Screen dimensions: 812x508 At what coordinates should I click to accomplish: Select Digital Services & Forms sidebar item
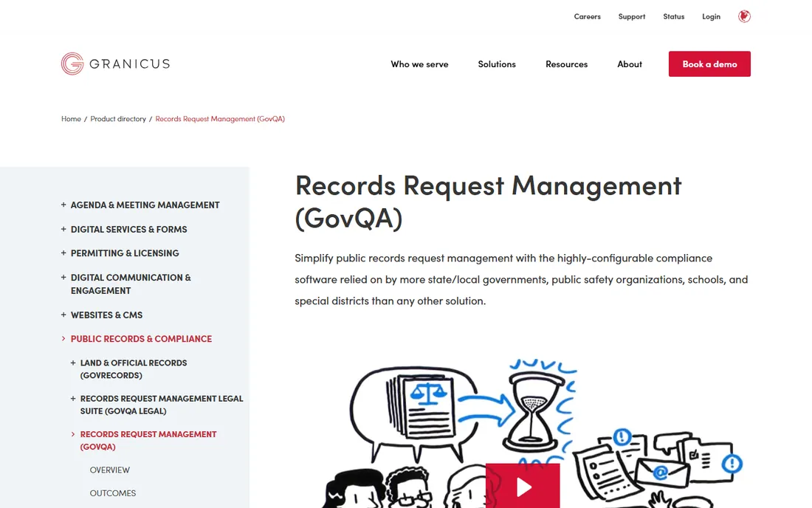[129, 229]
